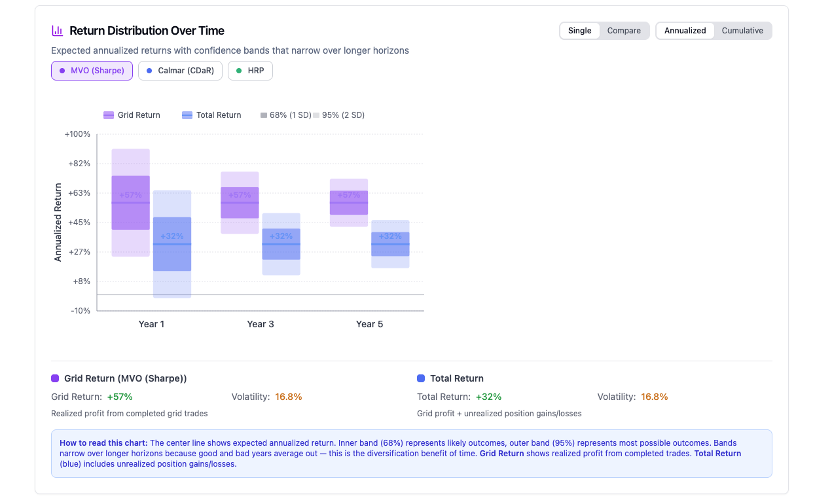Click the +82% y-axis label
This screenshot has height=504, width=832.
(x=79, y=164)
